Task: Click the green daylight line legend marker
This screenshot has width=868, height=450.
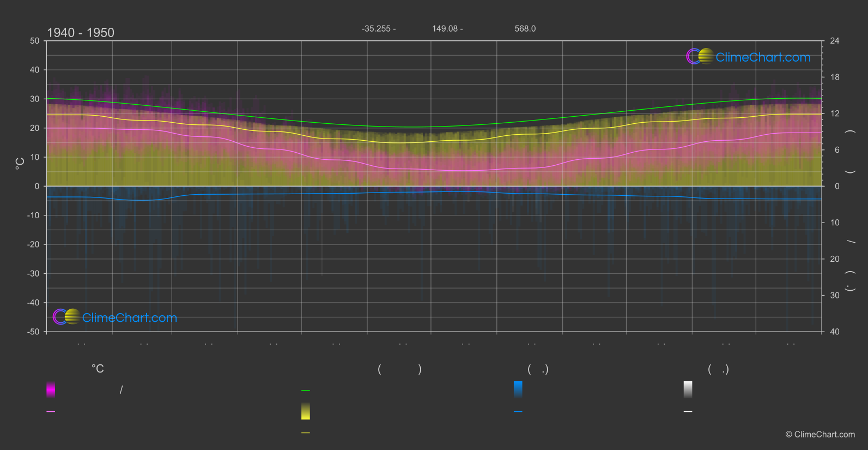Action: [x=306, y=391]
